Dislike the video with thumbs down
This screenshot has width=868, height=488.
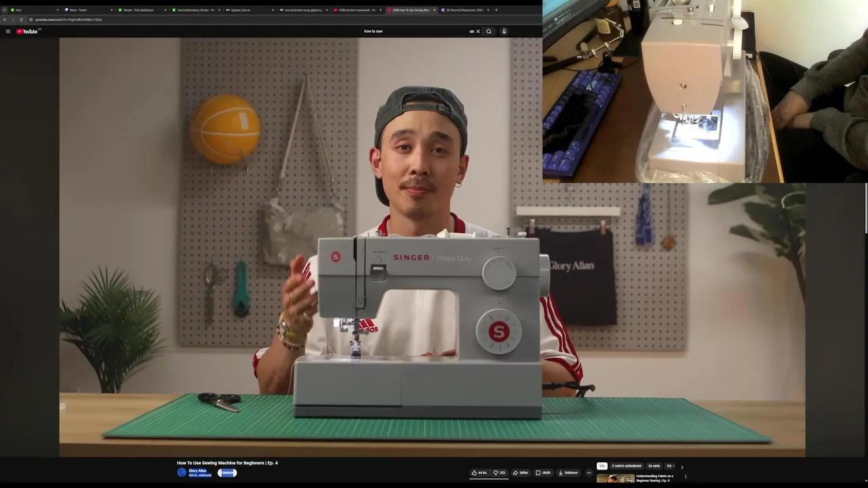(499, 472)
